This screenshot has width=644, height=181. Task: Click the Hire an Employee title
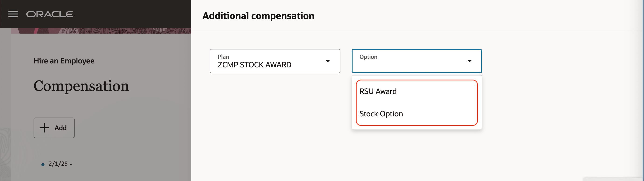64,61
